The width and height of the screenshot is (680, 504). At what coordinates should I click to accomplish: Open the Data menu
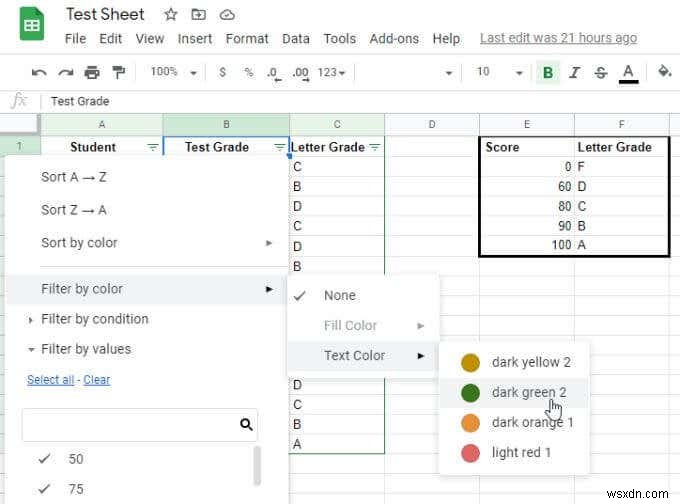pyautogui.click(x=296, y=39)
